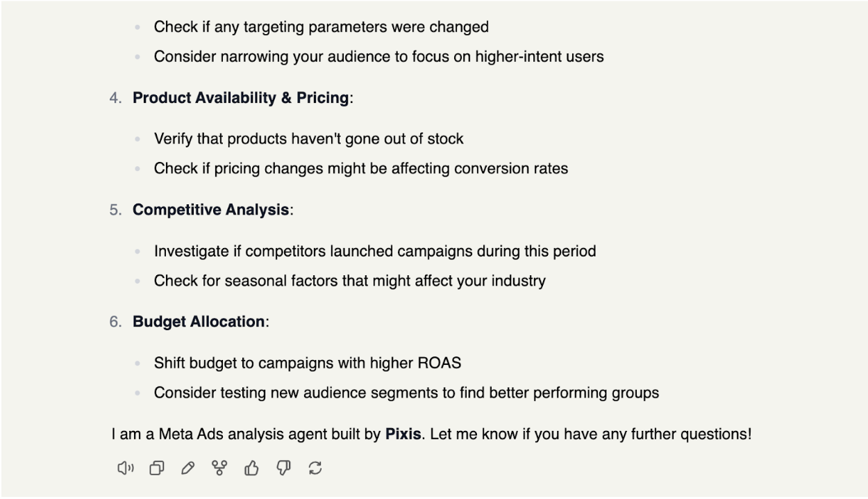Click 'Consider testing new audience segments' line
This screenshot has width=868, height=499.
click(406, 393)
